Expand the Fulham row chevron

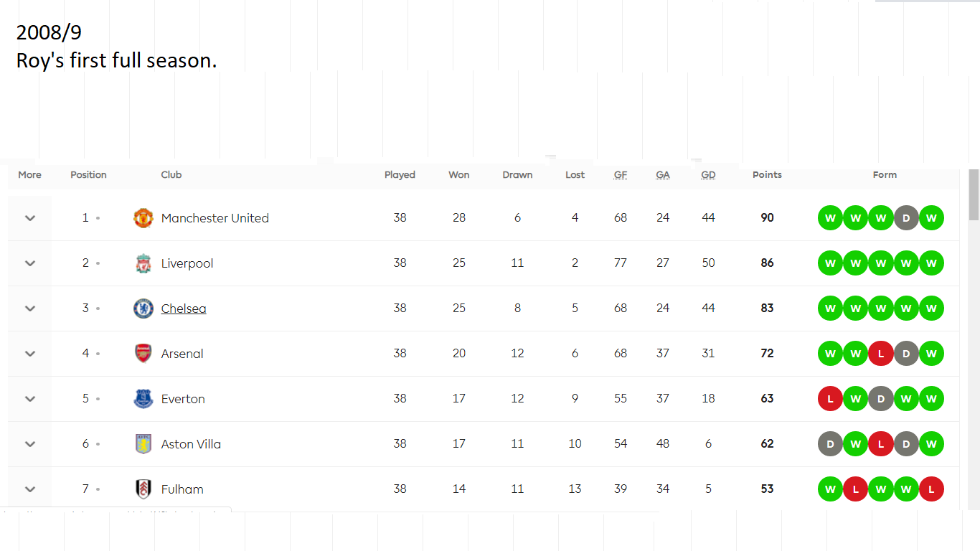tap(30, 489)
